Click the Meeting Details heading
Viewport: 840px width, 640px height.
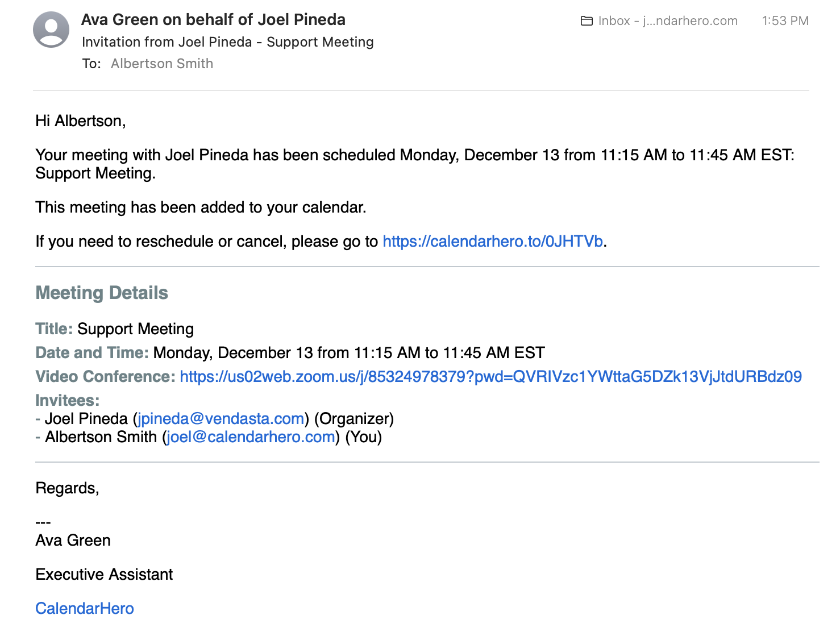(102, 293)
